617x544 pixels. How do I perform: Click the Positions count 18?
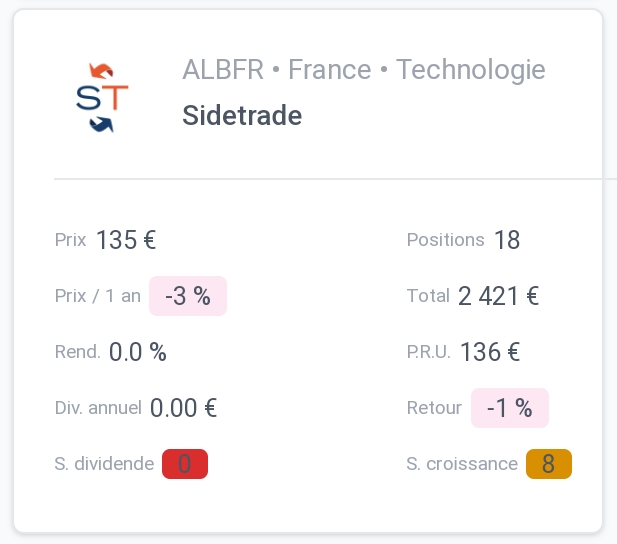pos(507,240)
